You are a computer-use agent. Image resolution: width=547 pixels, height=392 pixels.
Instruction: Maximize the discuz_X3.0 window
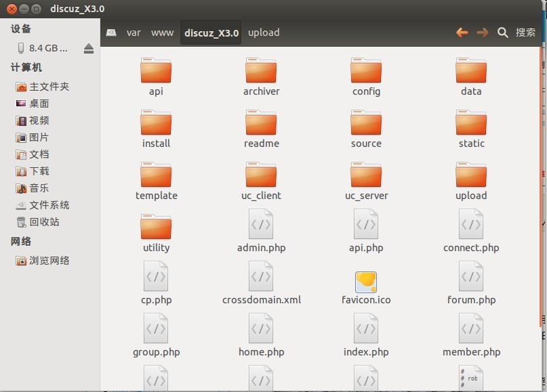point(36,9)
